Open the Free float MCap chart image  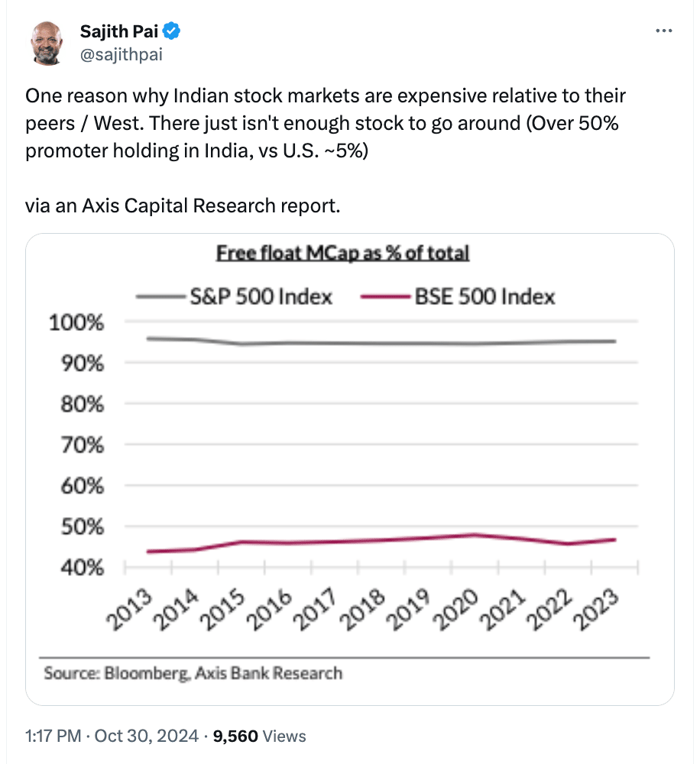point(349,469)
